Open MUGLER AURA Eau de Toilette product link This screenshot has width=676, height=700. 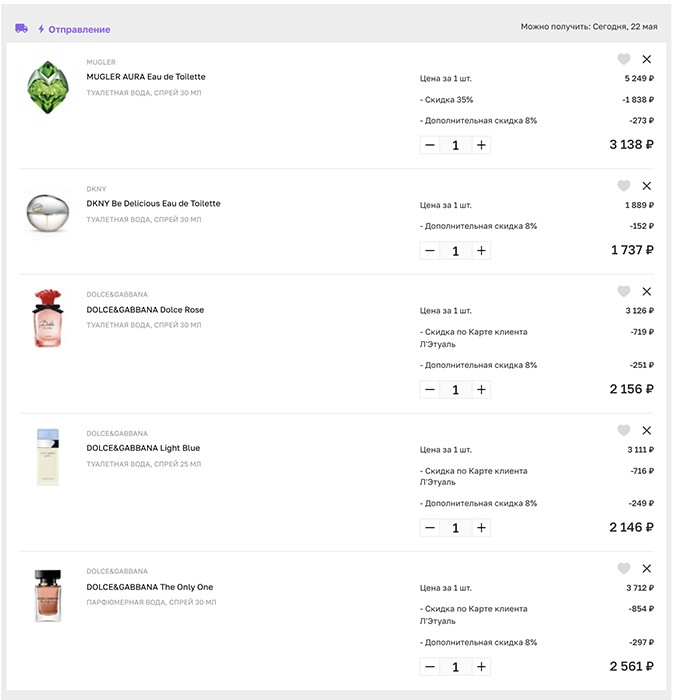(x=146, y=77)
